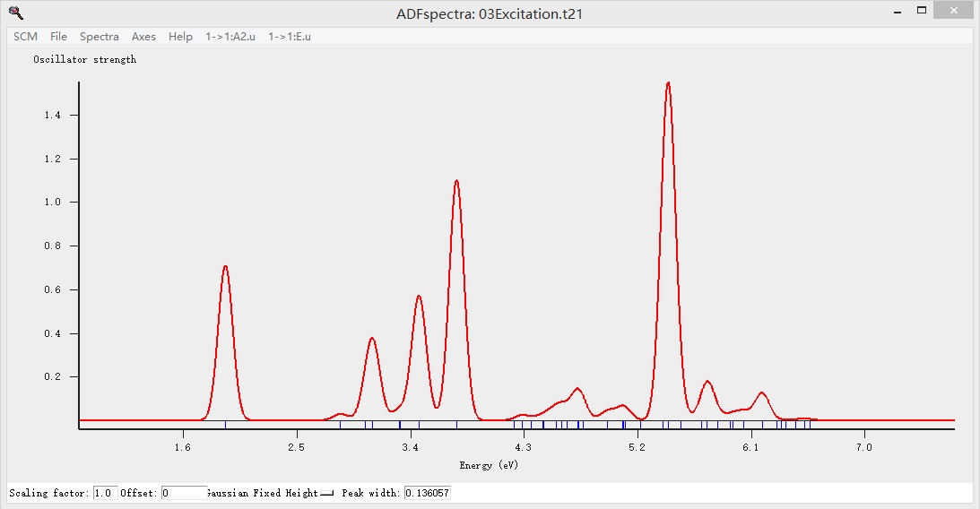Click the peak near 3.1 eV
This screenshot has height=509, width=980.
[372, 339]
